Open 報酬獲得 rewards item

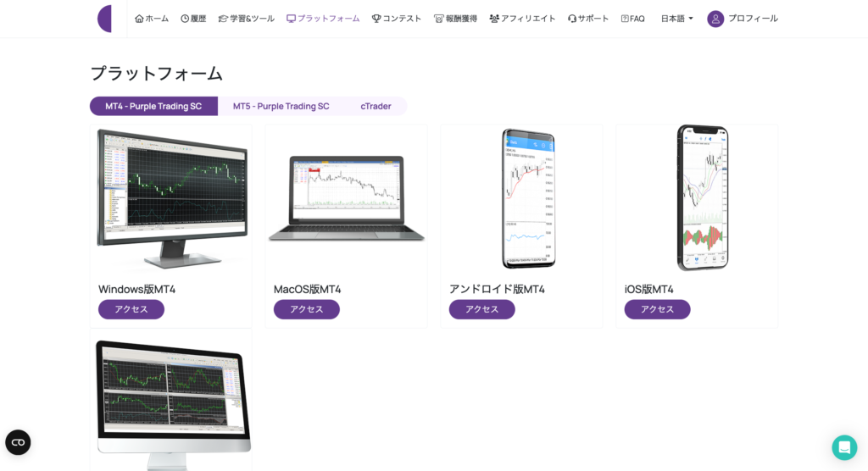click(455, 19)
